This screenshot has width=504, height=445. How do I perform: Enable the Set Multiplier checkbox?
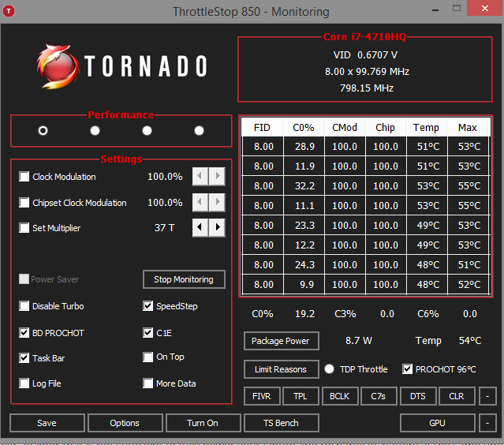pyautogui.click(x=24, y=228)
